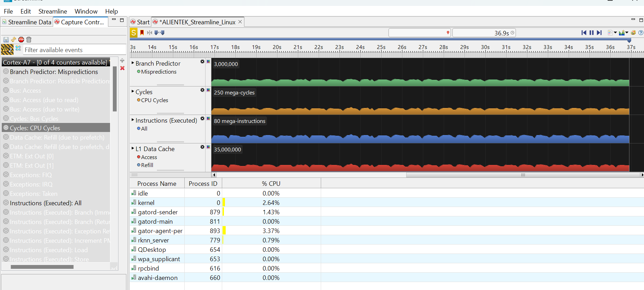Image resolution: width=644 pixels, height=290 pixels.
Task: Click the red Stop capture icon
Action: pos(21,40)
